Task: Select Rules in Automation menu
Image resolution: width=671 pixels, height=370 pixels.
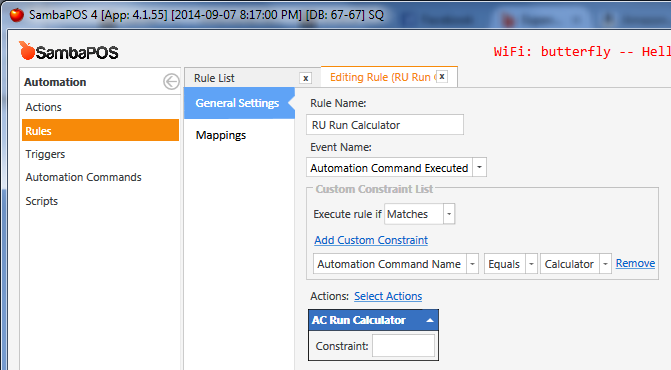Action: [x=100, y=130]
